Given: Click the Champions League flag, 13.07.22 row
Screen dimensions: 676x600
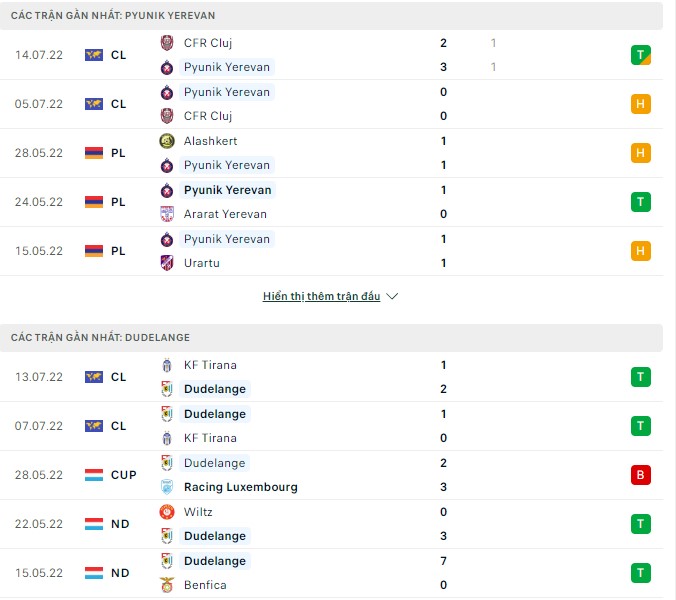Looking at the screenshot, I should (93, 377).
